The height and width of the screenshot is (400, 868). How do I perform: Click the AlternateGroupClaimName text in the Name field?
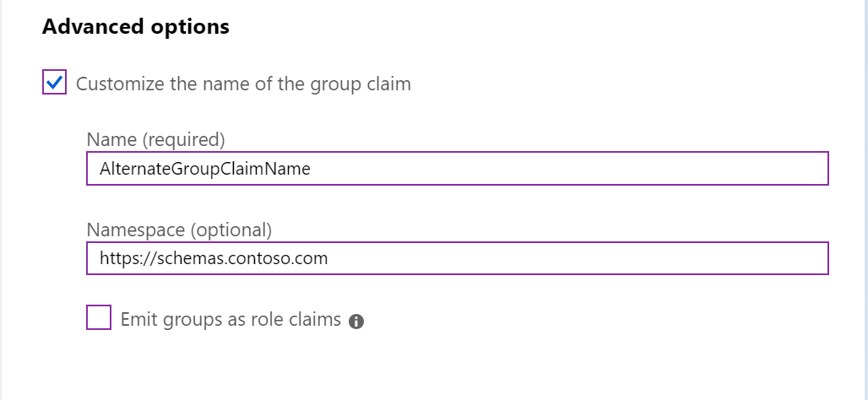click(x=205, y=169)
